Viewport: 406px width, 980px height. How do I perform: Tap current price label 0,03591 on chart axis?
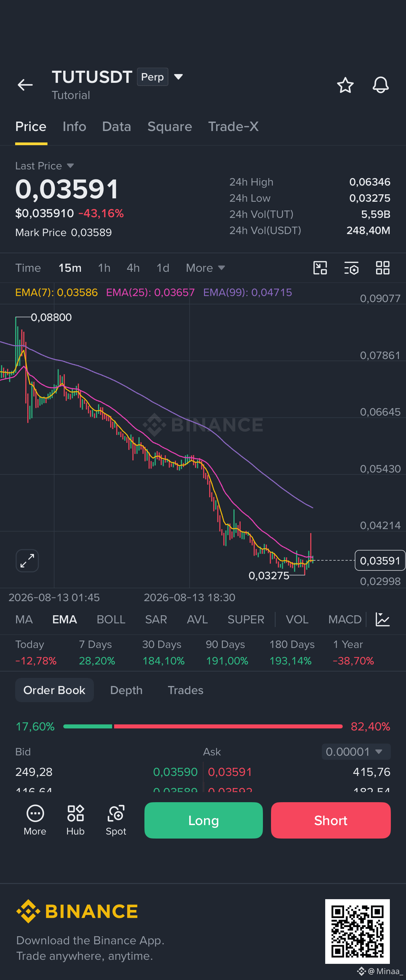pos(380,560)
